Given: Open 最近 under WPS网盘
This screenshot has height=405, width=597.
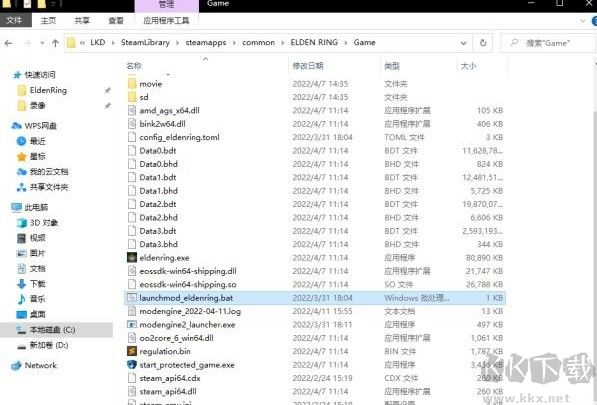Looking at the screenshot, I should [37, 141].
